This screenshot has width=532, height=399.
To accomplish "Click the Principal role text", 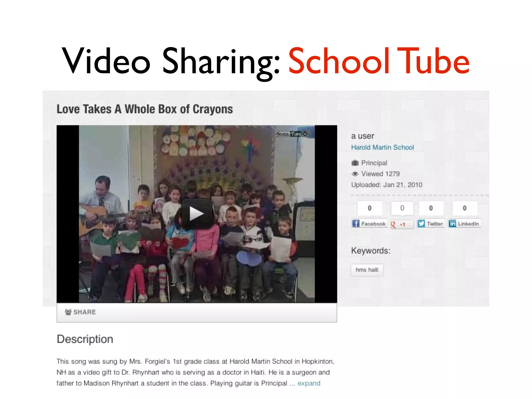I will [x=374, y=163].
